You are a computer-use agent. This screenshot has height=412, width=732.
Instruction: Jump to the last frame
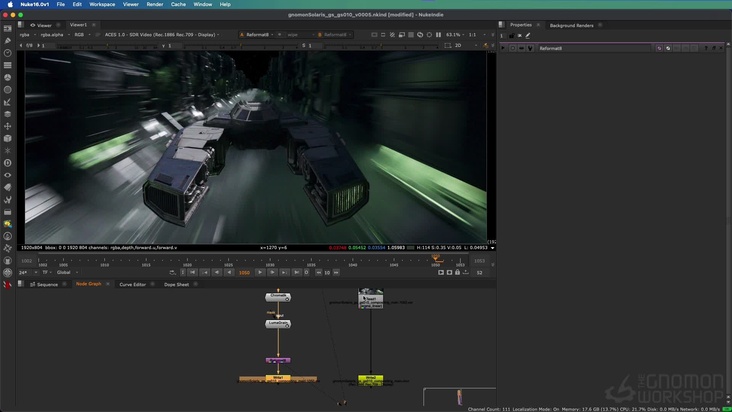[296, 272]
